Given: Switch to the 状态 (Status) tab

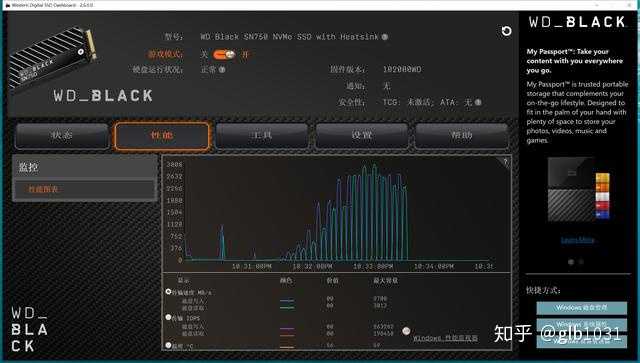Looking at the screenshot, I should tap(62, 136).
